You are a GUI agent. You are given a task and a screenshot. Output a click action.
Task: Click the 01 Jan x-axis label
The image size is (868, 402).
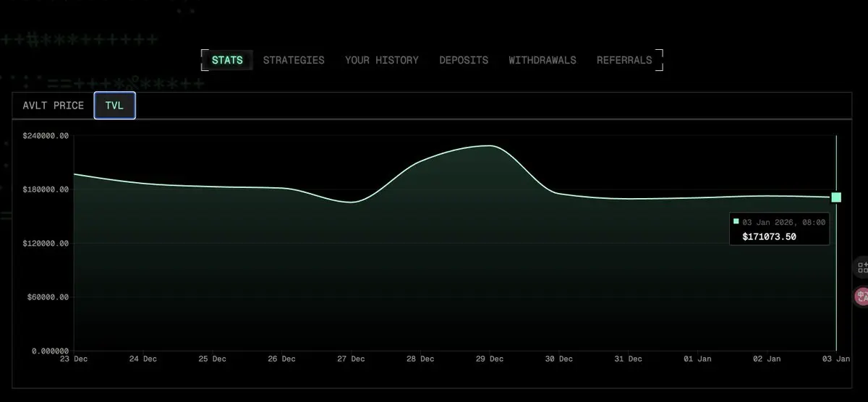click(x=697, y=359)
